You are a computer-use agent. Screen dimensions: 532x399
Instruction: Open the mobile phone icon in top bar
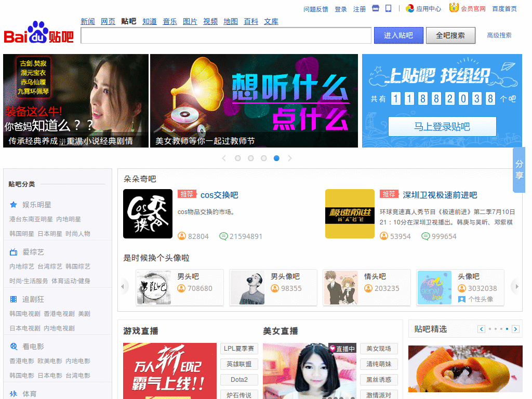[x=389, y=8]
